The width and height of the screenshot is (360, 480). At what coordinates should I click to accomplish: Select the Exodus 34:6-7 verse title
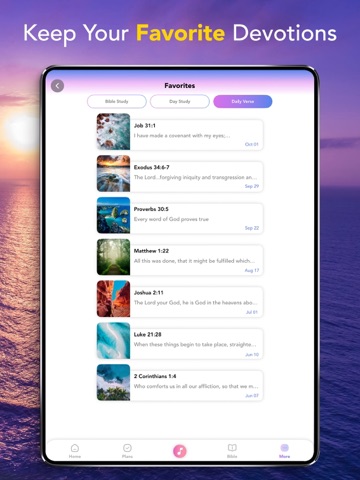[152, 167]
